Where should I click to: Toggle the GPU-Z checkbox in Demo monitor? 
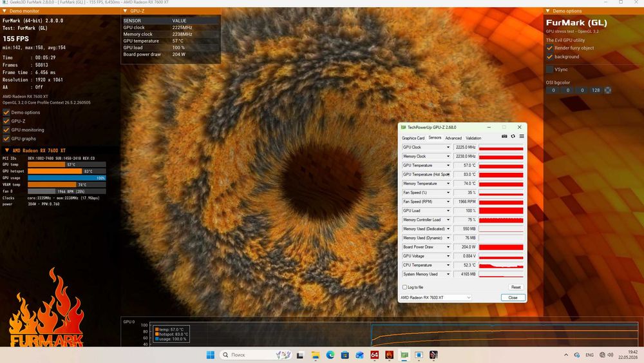click(x=6, y=121)
